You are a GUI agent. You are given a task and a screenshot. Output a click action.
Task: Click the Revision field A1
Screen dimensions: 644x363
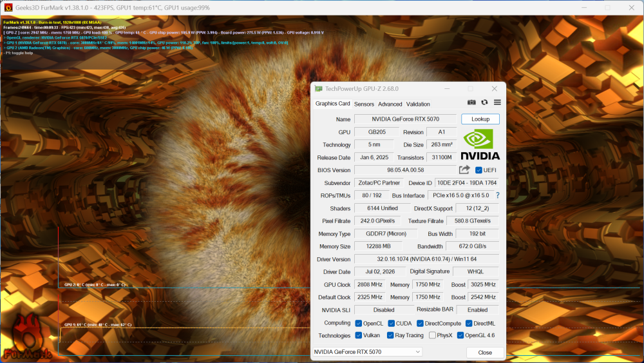pyautogui.click(x=442, y=132)
